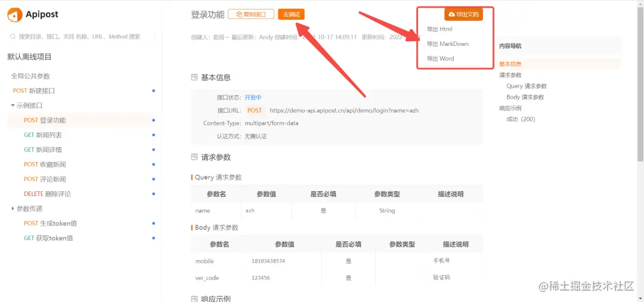Click the blue dot beside 删除评论
This screenshot has width=644, height=302.
[154, 194]
